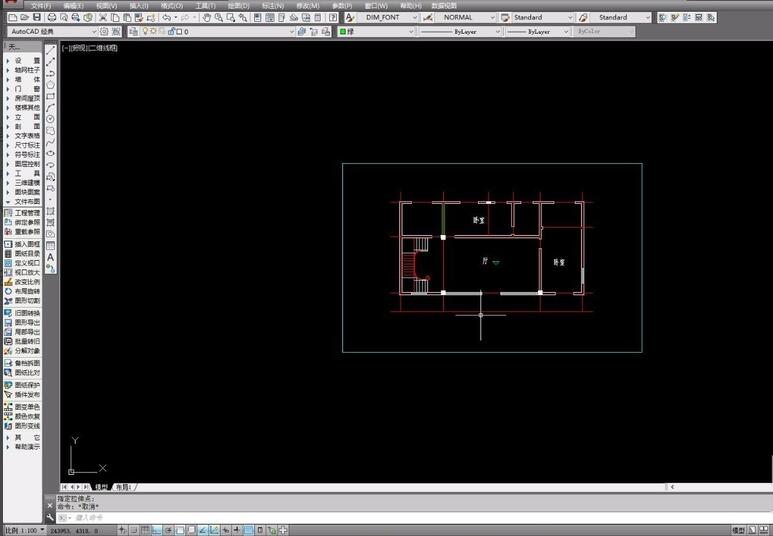
Task: Toggle Object Snap in the status bar
Action: tap(180, 531)
